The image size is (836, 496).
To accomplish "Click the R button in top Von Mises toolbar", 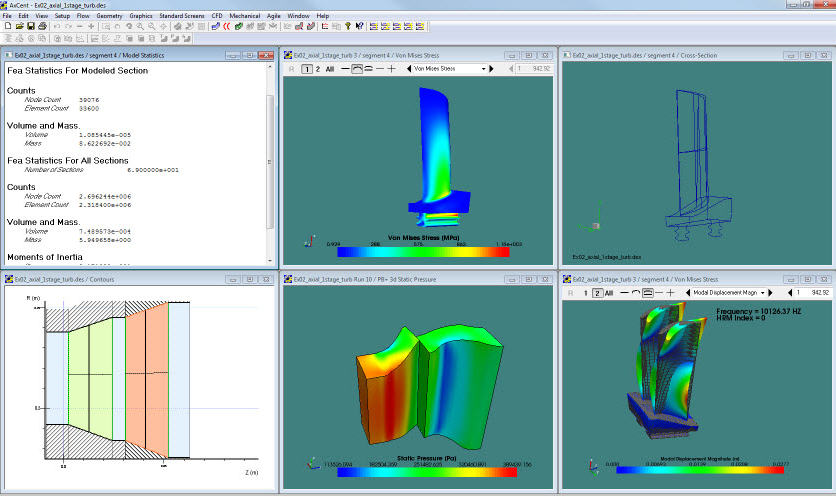I will tap(291, 69).
